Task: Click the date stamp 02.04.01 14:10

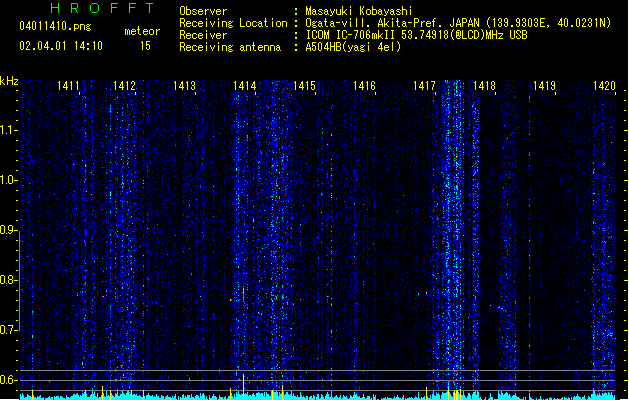Action: 61,46
